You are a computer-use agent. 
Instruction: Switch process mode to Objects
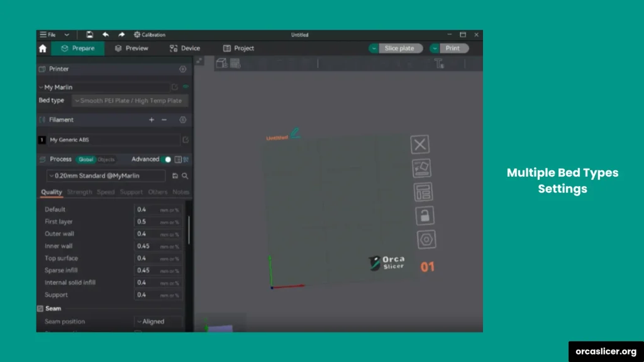(x=106, y=160)
